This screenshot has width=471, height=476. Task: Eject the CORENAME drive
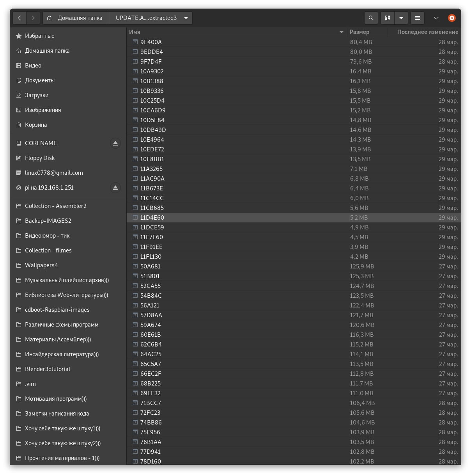point(115,143)
